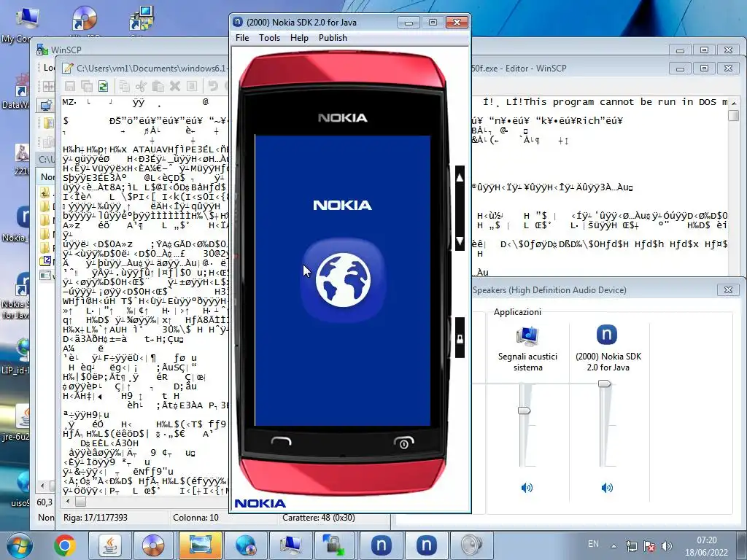This screenshot has width=747, height=560.
Task: Click the Windows Start button
Action: (x=19, y=545)
